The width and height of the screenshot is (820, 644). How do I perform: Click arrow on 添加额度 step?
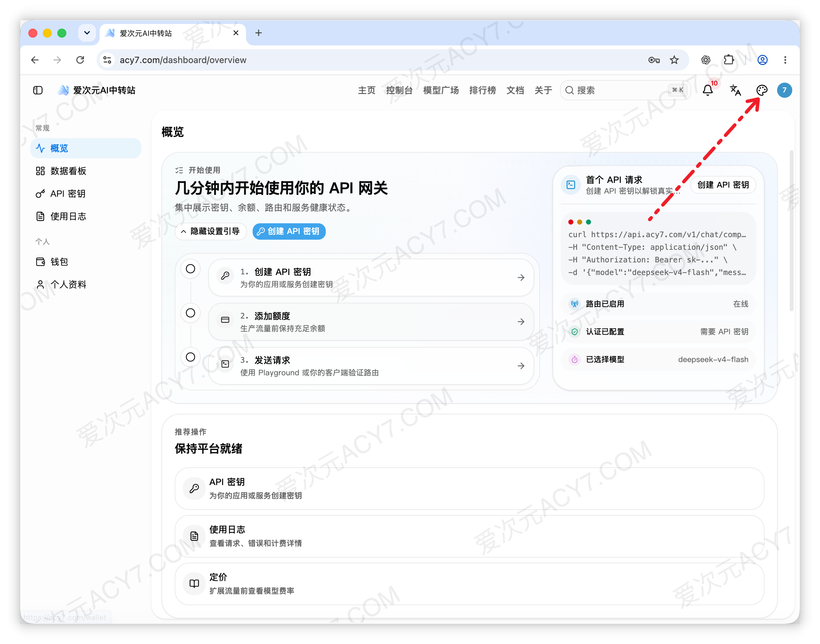click(x=521, y=322)
